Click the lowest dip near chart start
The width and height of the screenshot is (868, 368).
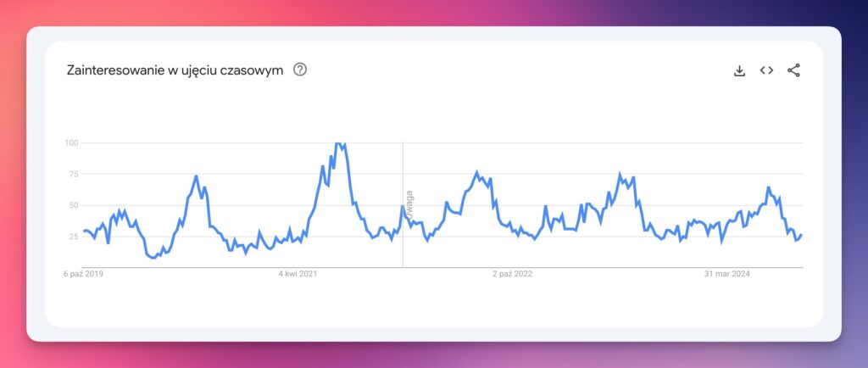pyautogui.click(x=153, y=257)
